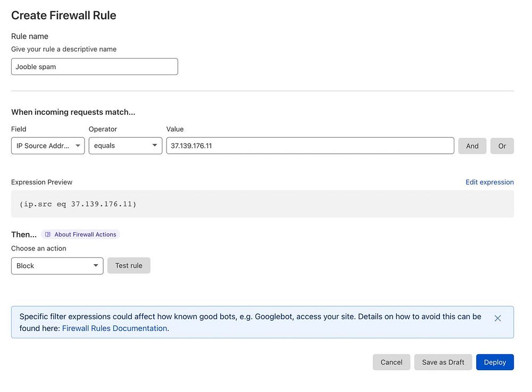This screenshot has height=392, width=532.
Task: Click the caret icon on the Operator selector
Action: pos(155,146)
